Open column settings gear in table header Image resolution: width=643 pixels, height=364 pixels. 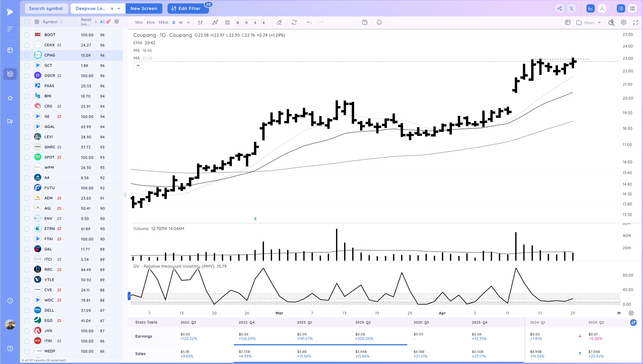pos(116,22)
